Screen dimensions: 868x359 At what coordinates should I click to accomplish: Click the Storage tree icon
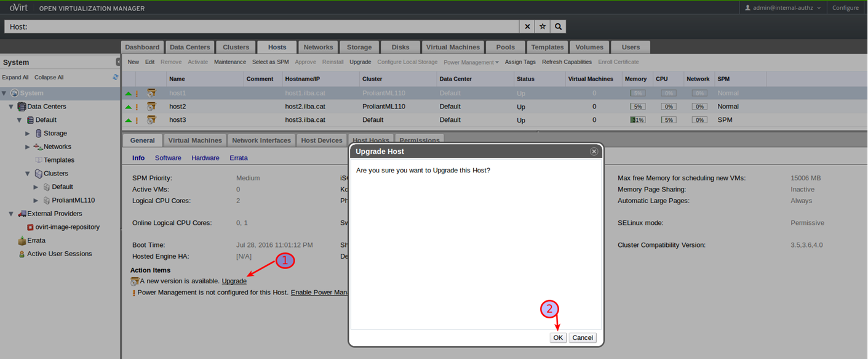tap(39, 133)
